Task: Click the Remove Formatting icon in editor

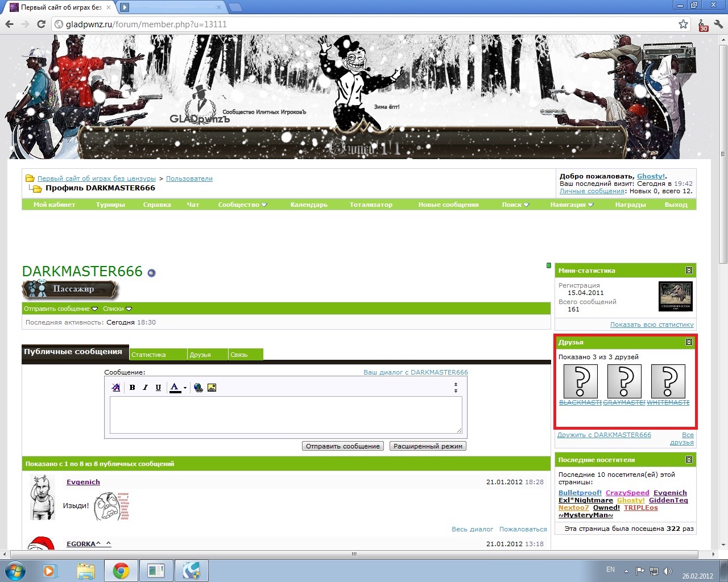Action: tap(116, 388)
